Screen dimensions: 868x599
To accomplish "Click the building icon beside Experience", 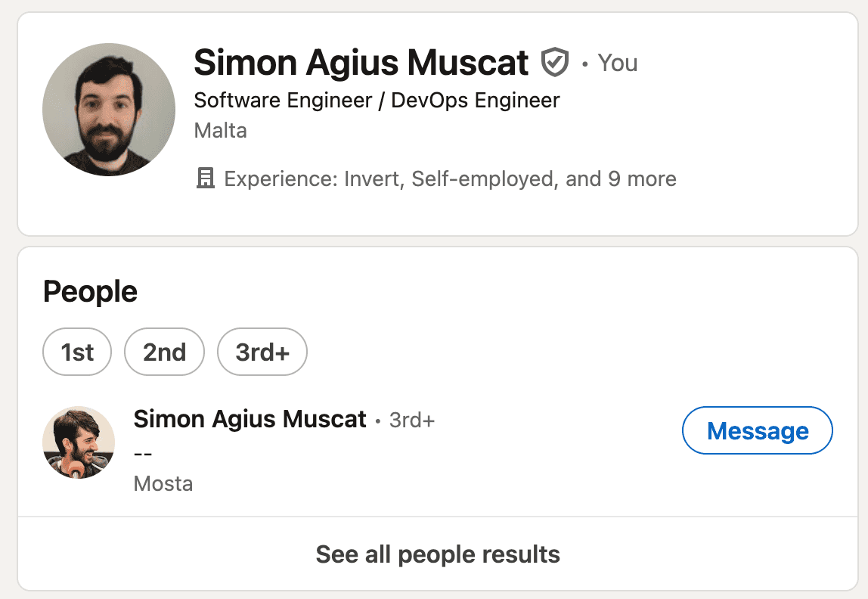I will pyautogui.click(x=205, y=179).
